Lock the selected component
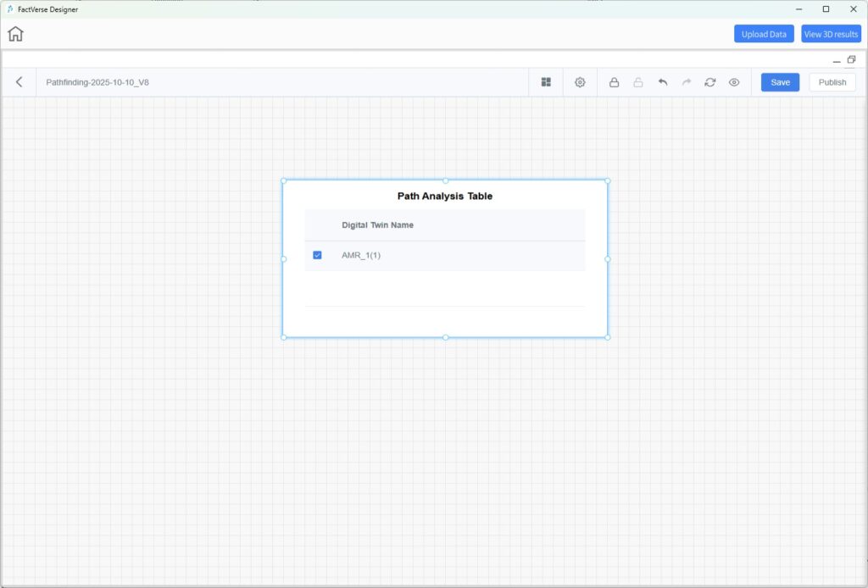The image size is (868, 588). click(x=614, y=82)
